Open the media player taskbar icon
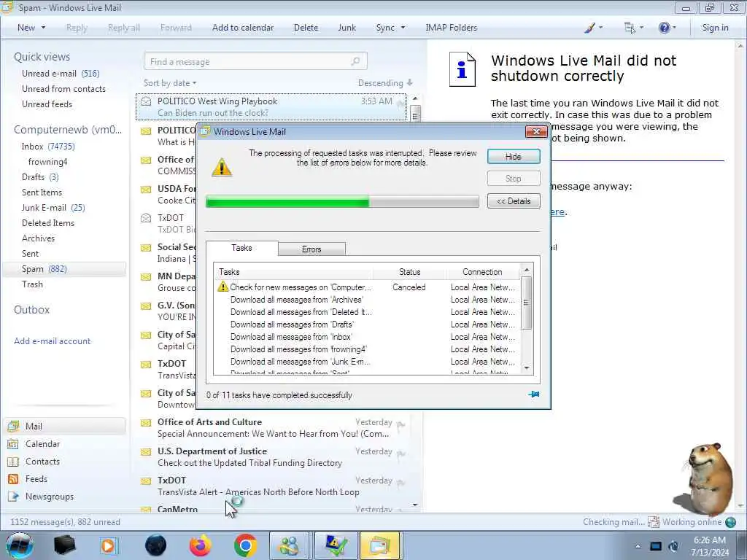The height and width of the screenshot is (560, 747). 109,545
